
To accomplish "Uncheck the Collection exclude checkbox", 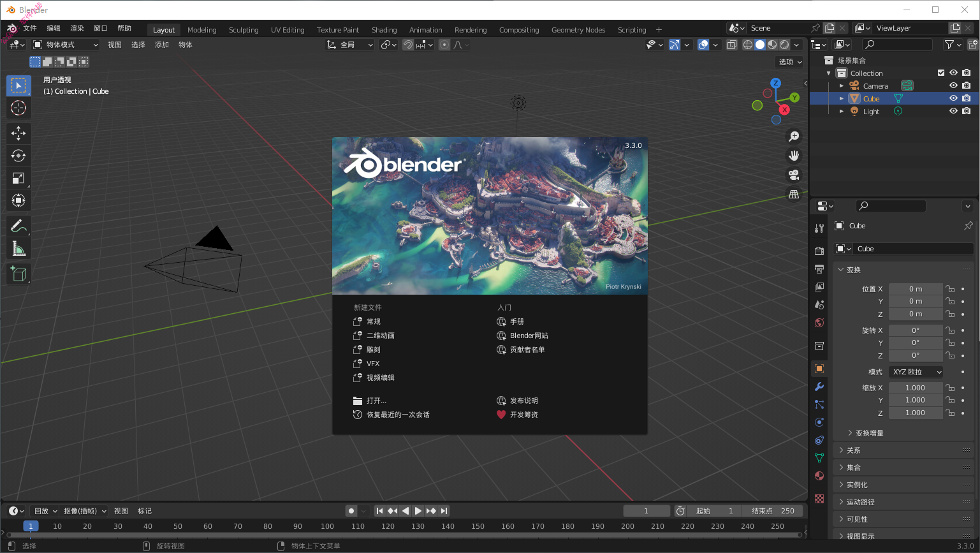I will [941, 73].
